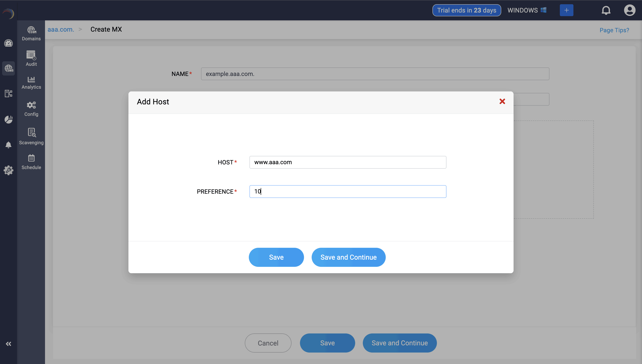
Task: Click Save in the Add Host dialog
Action: 276,257
